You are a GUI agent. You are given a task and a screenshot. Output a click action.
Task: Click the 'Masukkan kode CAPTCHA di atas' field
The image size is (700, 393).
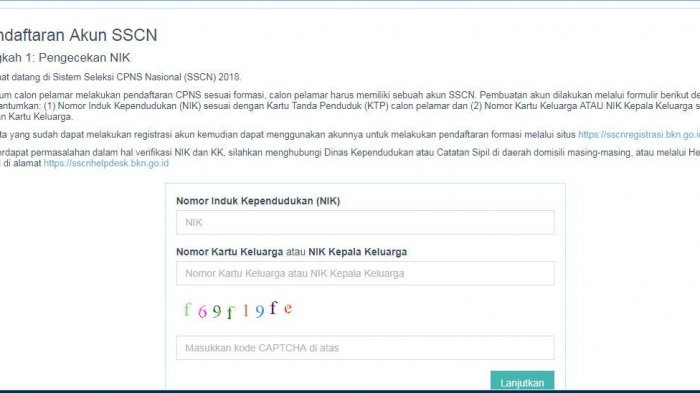coord(365,348)
